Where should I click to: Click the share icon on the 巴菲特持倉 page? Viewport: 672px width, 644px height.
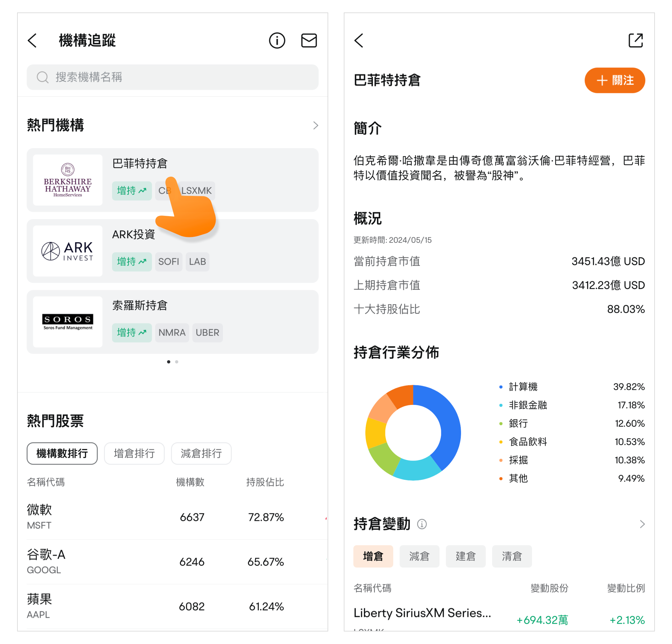[x=635, y=40]
